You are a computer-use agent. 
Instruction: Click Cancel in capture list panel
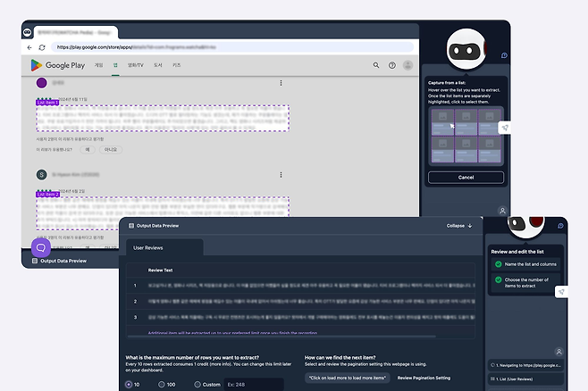(465, 178)
